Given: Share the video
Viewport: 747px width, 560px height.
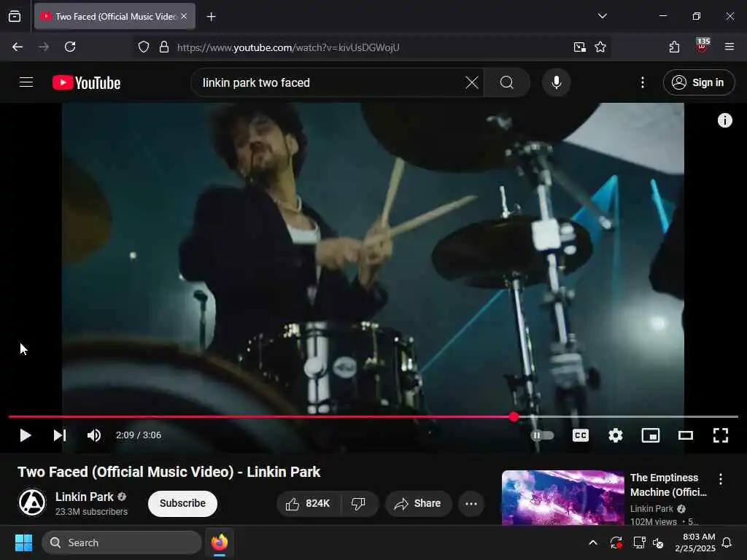Looking at the screenshot, I should coord(418,503).
